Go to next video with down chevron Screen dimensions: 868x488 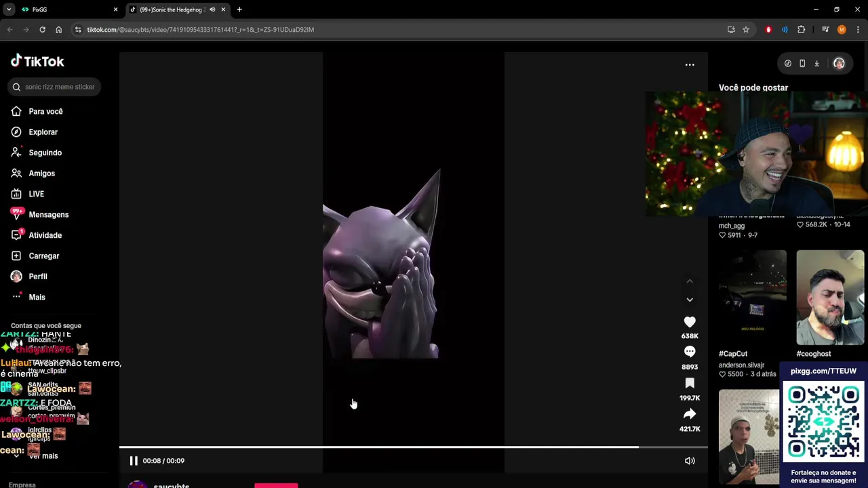coord(690,300)
